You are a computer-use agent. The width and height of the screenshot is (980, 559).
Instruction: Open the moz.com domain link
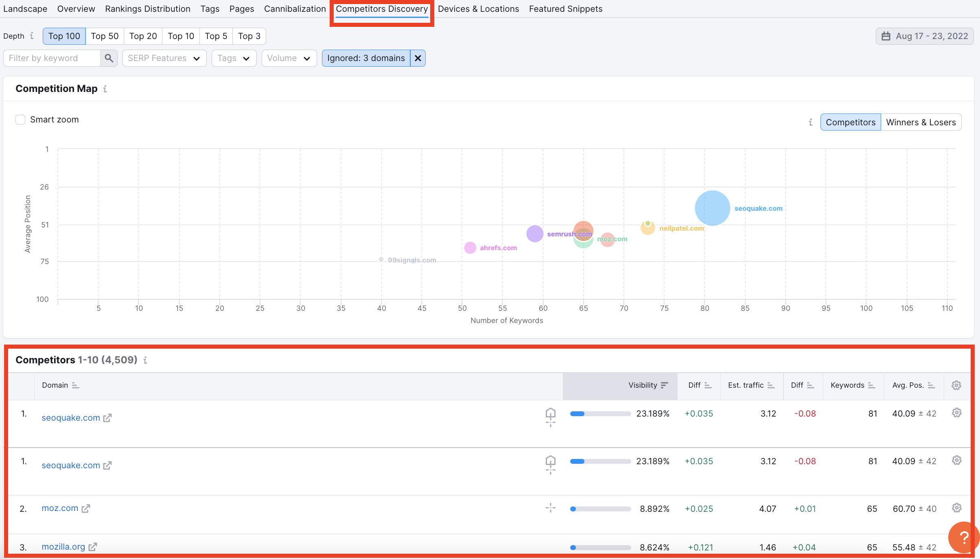coord(60,508)
